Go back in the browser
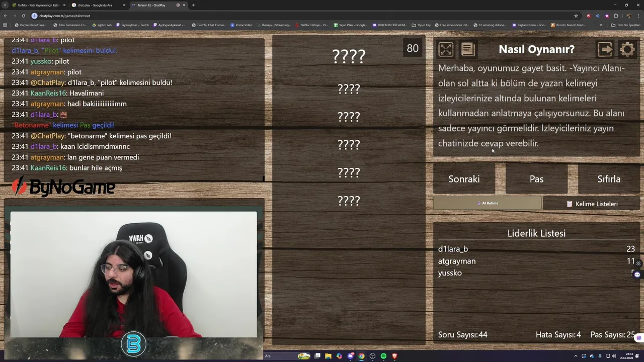This screenshot has width=644, height=362. [5, 16]
